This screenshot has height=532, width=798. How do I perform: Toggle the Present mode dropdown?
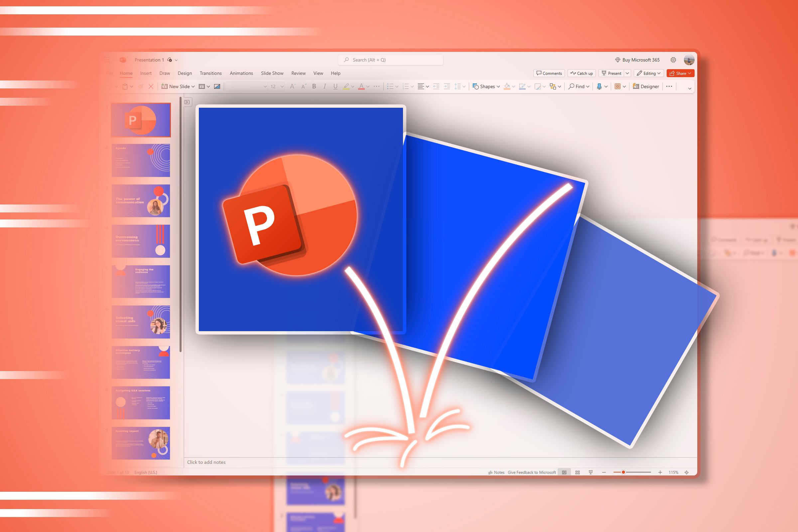627,73
